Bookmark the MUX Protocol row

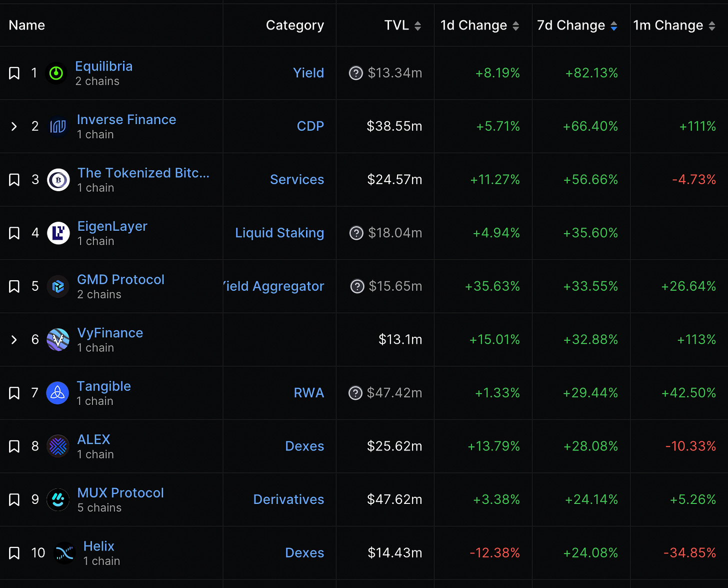(x=14, y=499)
